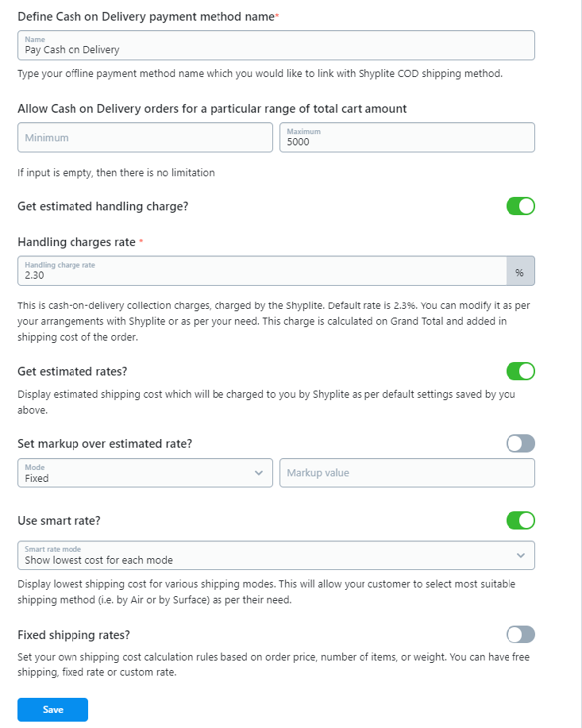Click the Markup value input field
This screenshot has height=728, width=582.
407,473
